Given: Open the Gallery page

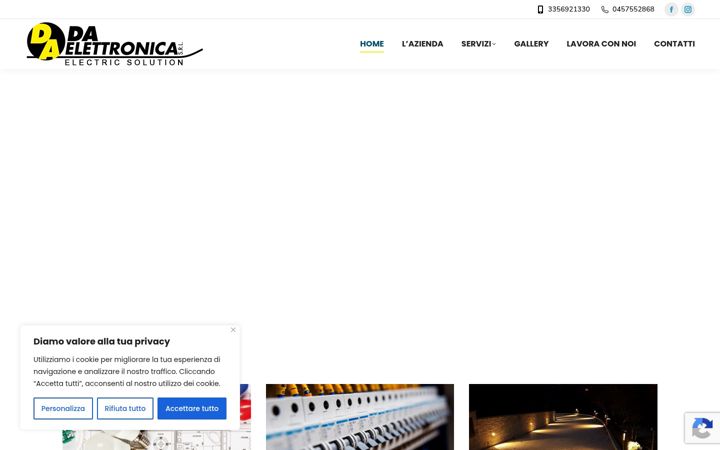Looking at the screenshot, I should point(531,44).
